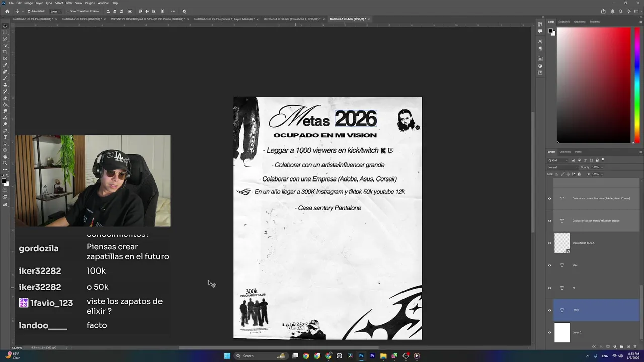Open Google Chrome from the taskbar
Viewport: 644px width, 362px height.
pos(306,356)
